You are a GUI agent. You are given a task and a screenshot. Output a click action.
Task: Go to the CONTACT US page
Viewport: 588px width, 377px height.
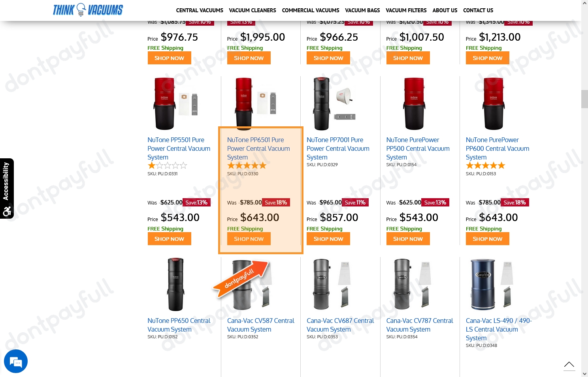[x=478, y=10]
